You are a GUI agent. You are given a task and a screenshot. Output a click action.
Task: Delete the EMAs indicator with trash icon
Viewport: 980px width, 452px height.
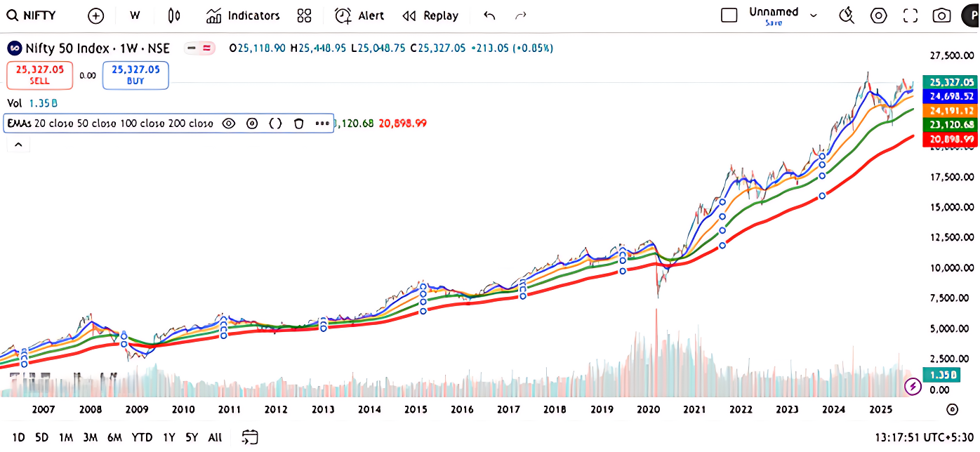click(299, 124)
